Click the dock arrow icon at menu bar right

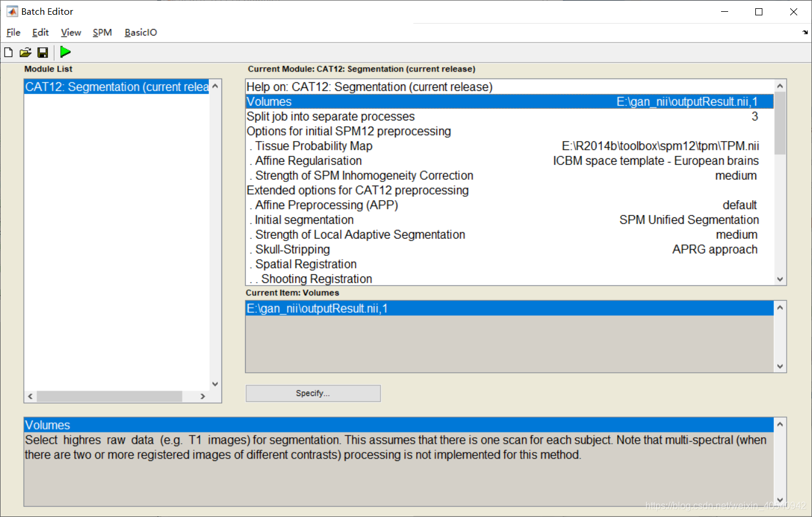point(805,32)
